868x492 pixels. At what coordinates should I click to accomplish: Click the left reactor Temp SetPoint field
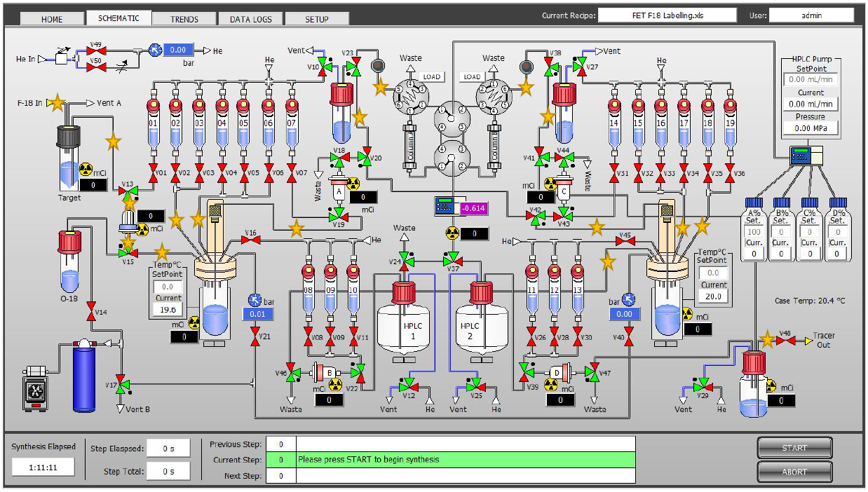click(x=168, y=287)
